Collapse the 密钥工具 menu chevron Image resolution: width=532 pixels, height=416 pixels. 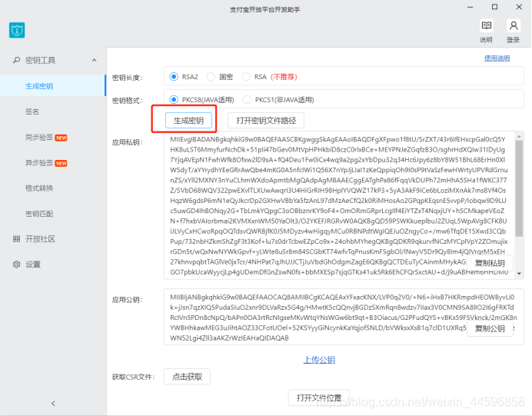point(94,60)
